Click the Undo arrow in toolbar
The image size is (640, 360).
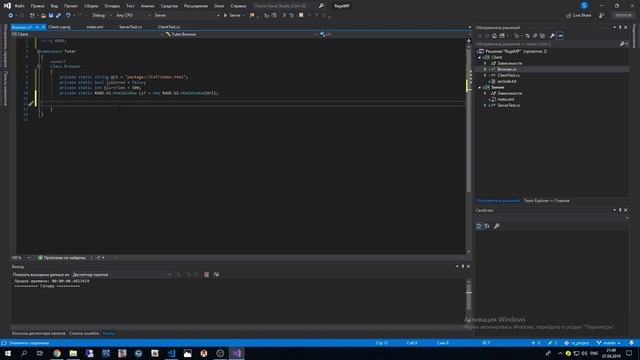click(x=68, y=15)
